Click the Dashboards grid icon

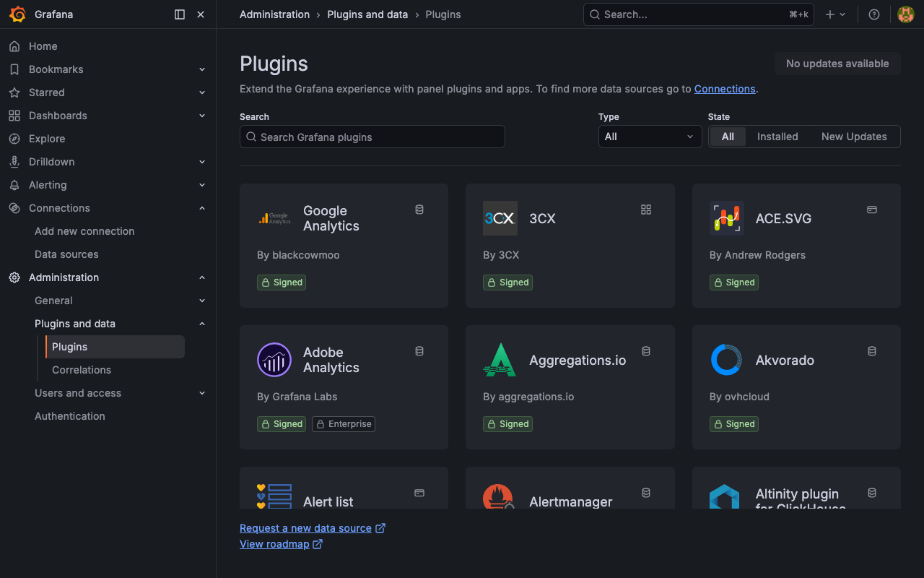click(x=14, y=116)
